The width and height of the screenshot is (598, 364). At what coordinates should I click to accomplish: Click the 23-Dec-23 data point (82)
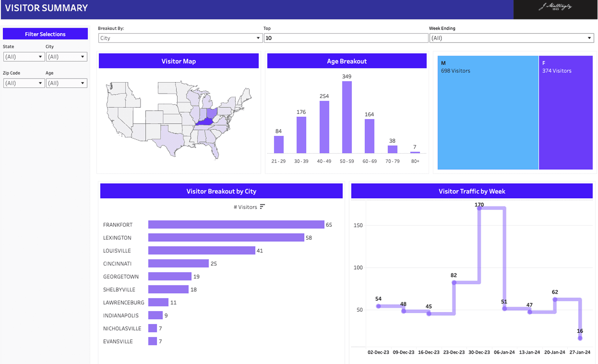click(454, 282)
